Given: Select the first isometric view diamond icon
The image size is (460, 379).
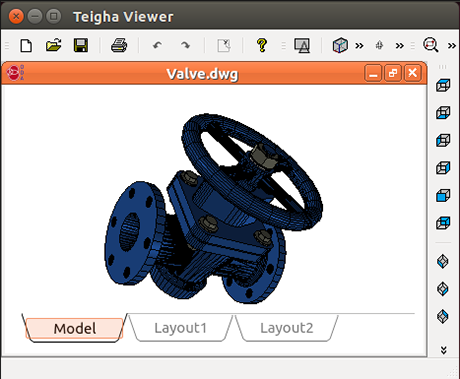Looking at the screenshot, I should (443, 261).
